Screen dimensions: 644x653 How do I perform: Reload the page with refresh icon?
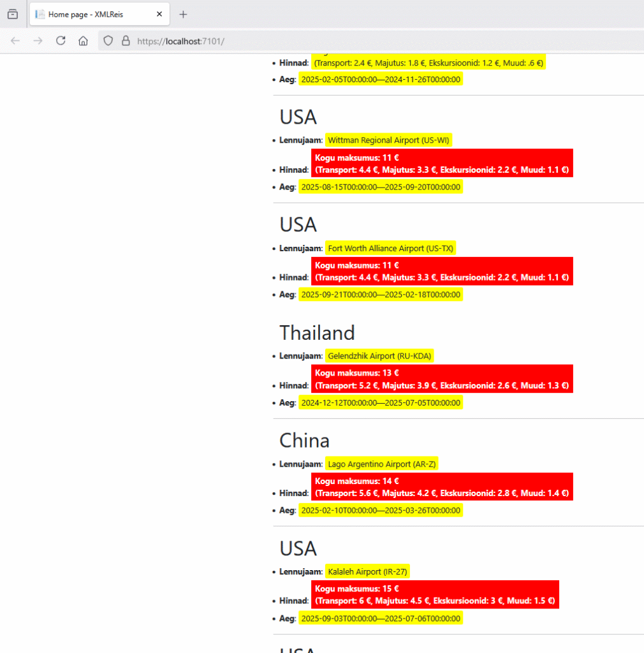(x=61, y=41)
